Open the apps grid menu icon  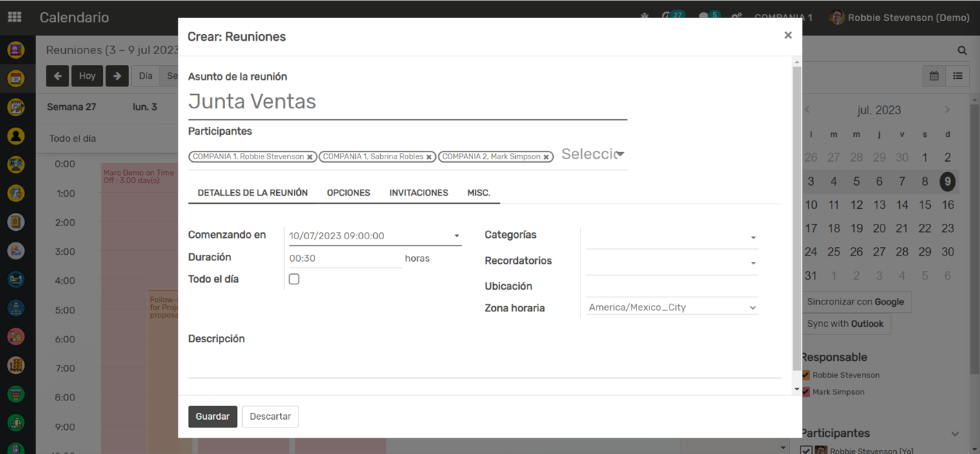click(x=14, y=17)
